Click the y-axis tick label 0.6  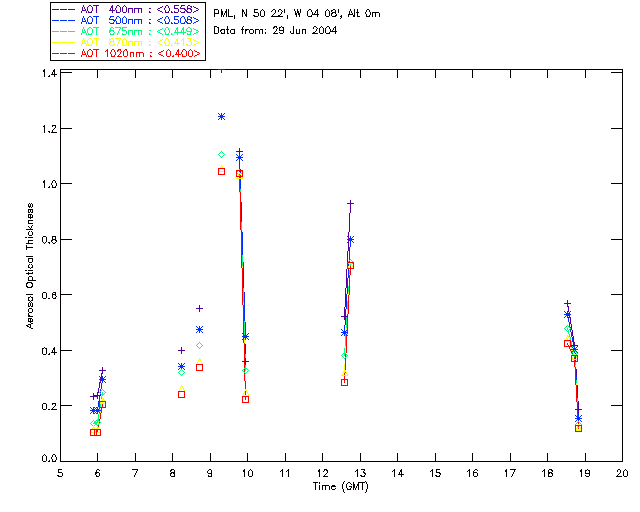click(49, 295)
